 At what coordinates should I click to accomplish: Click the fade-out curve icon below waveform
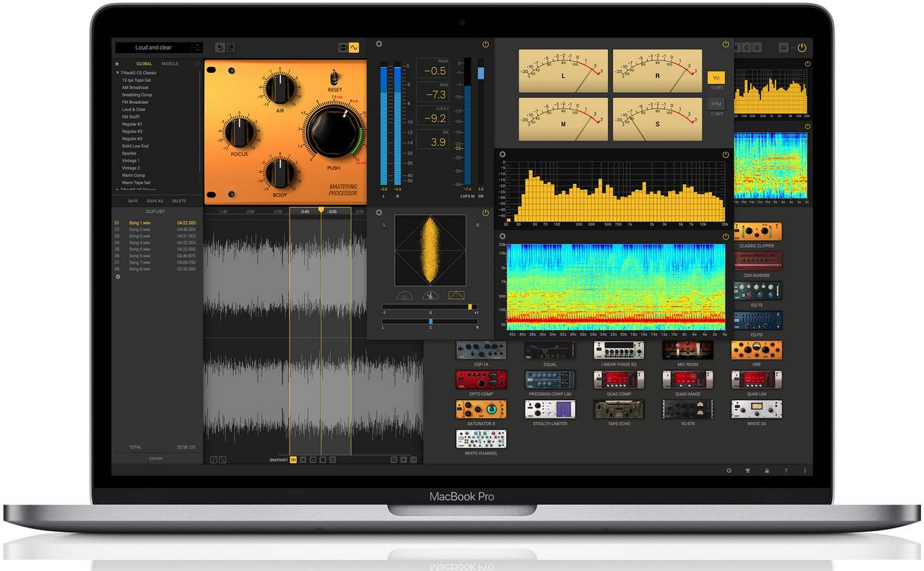(223, 459)
